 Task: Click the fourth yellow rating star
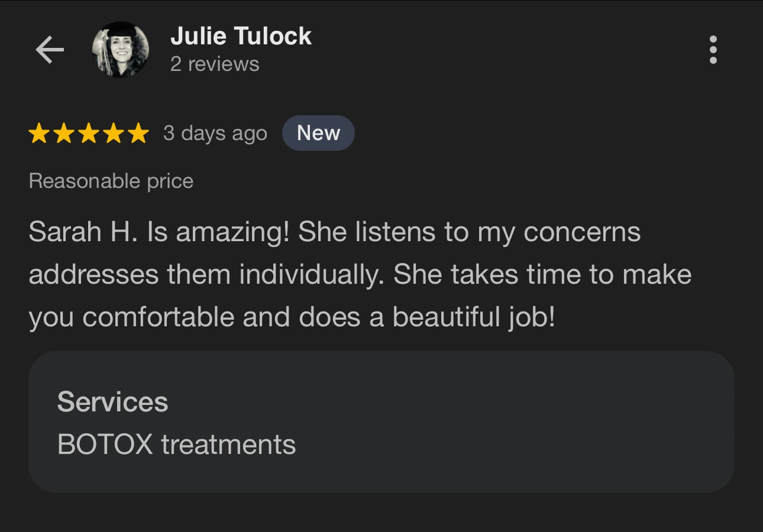(114, 134)
